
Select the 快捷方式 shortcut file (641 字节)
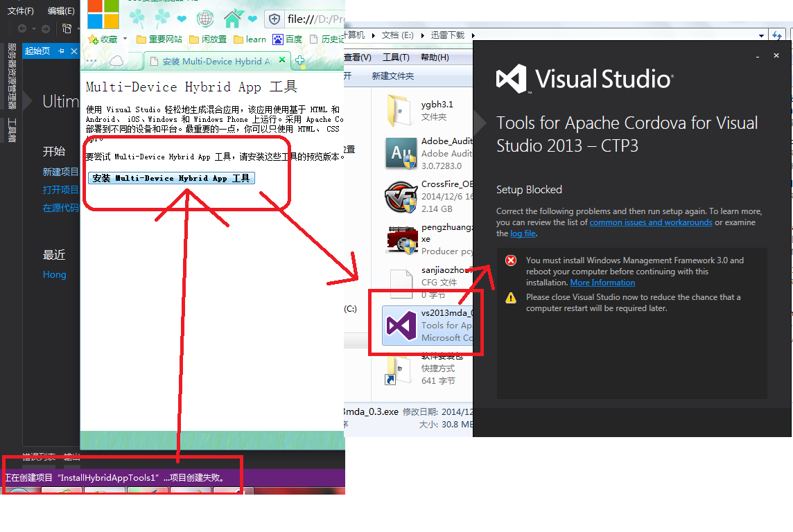[x=428, y=369]
